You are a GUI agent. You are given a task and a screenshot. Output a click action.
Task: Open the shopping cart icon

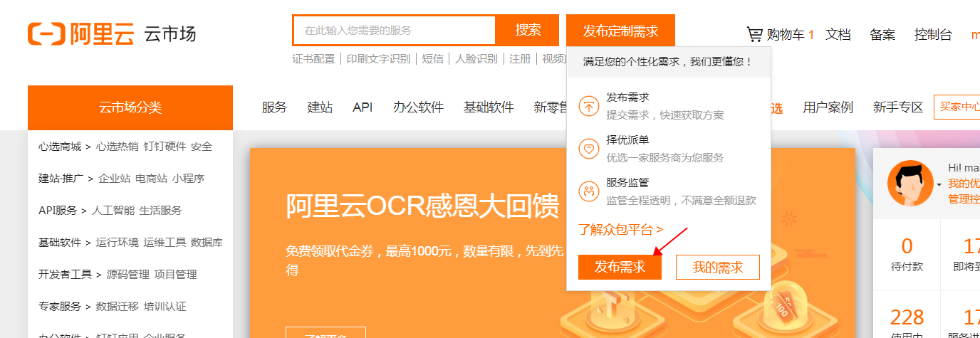[x=754, y=33]
